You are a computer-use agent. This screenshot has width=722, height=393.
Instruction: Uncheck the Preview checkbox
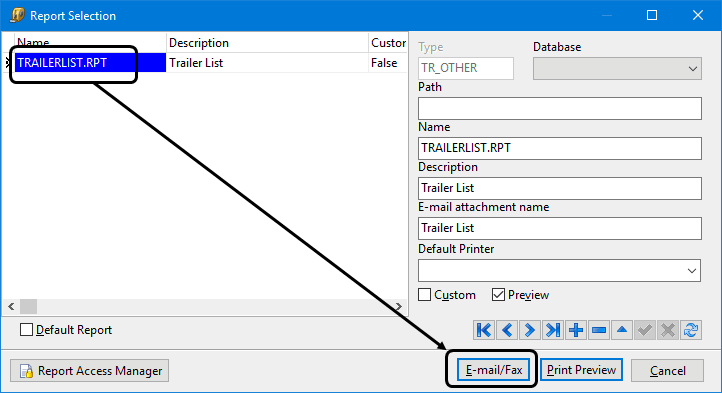pyautogui.click(x=498, y=294)
